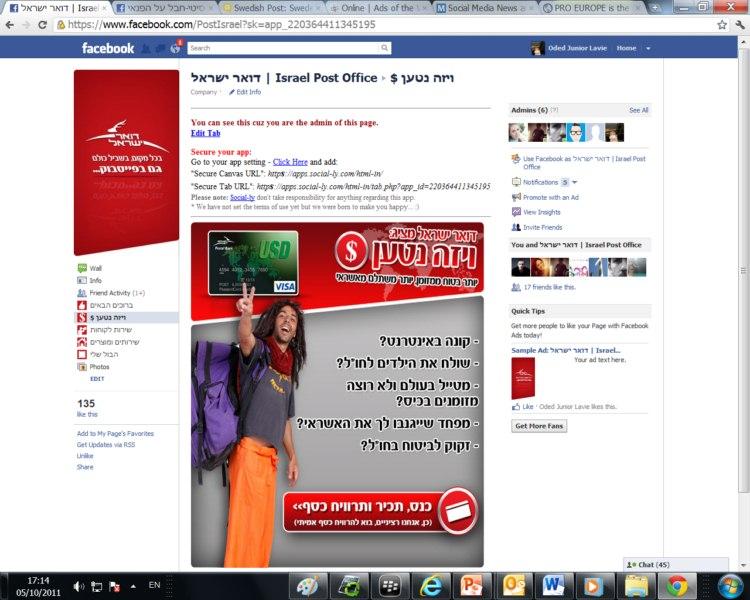Open Facebook messages icon
Image resolution: width=750 pixels, height=600 pixels.
[x=161, y=48]
